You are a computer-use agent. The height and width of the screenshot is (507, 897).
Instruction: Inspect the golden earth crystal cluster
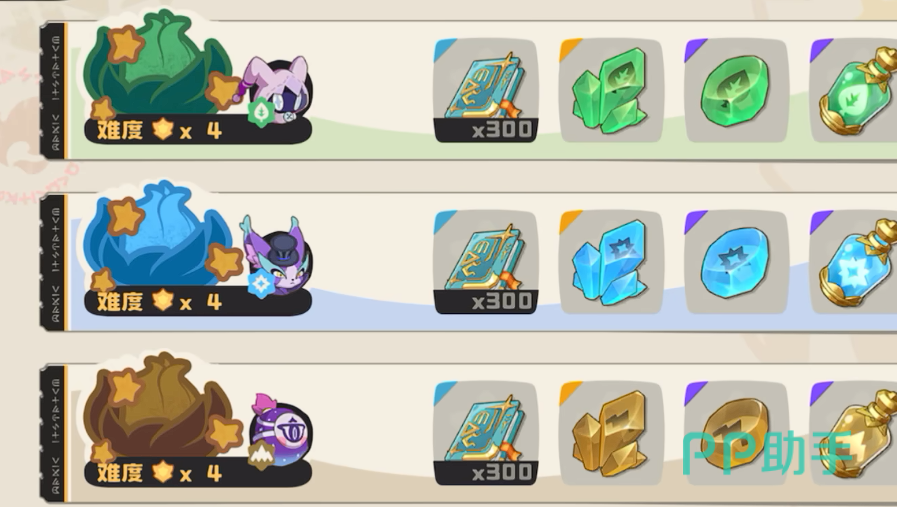(x=610, y=433)
